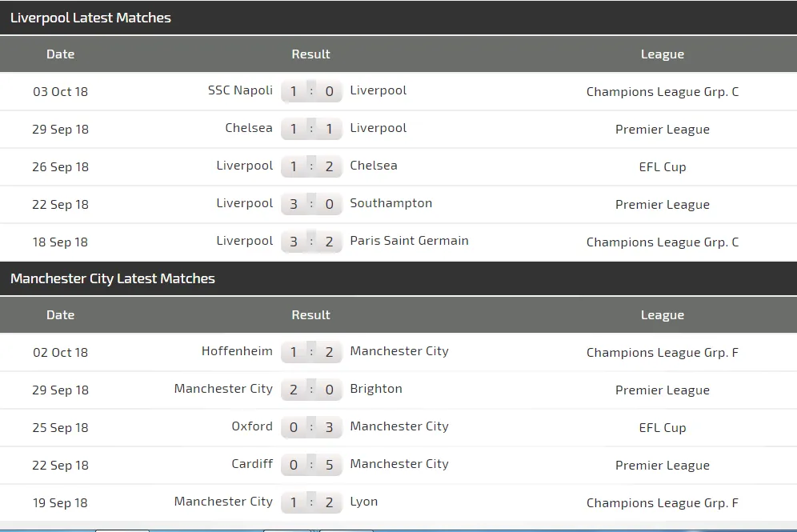The width and height of the screenshot is (797, 532).
Task: Open the Chelsea team page
Action: 249,127
